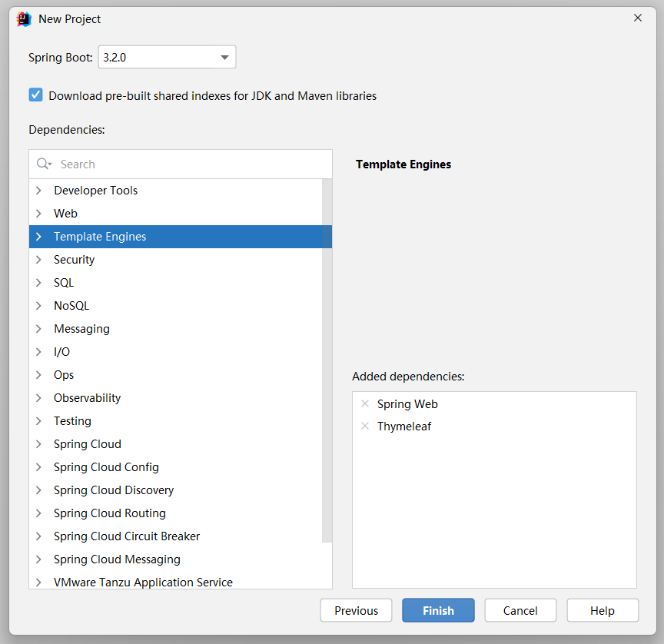This screenshot has height=644, width=664.
Task: Click the search magnifier icon
Action: [43, 164]
